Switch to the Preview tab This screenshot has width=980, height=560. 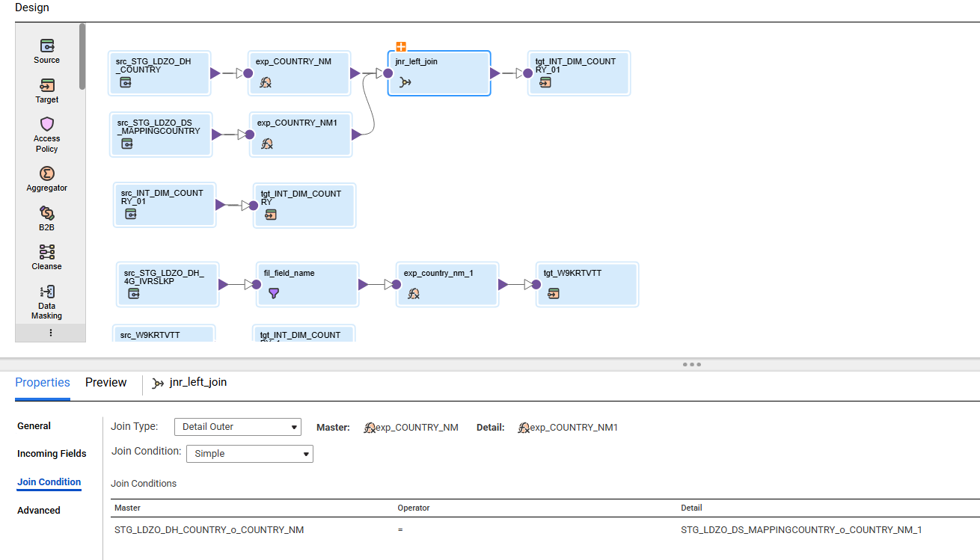point(105,382)
